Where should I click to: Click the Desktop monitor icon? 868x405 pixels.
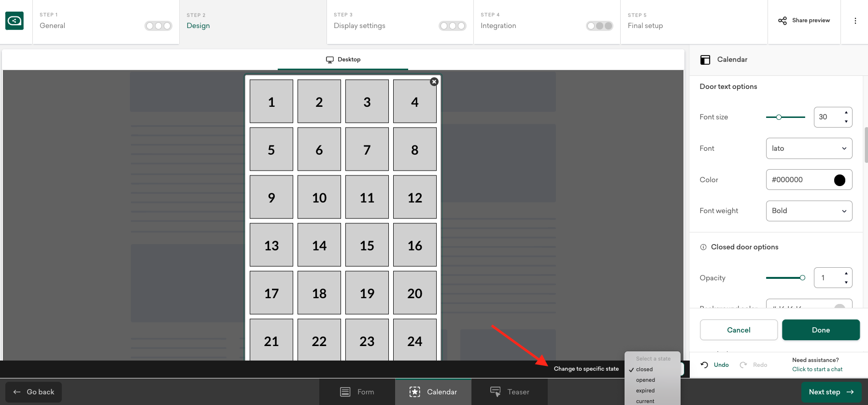pyautogui.click(x=330, y=59)
